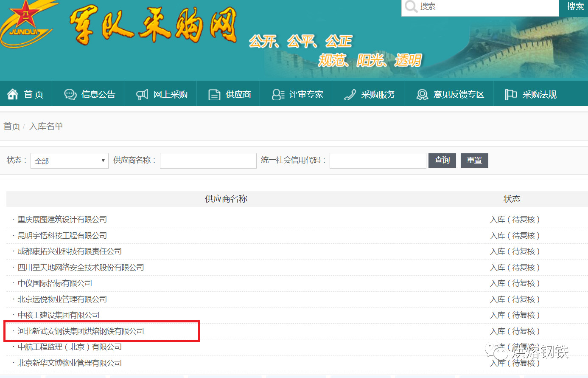Click the 状态 column header
The height and width of the screenshot is (378, 588).
(512, 199)
